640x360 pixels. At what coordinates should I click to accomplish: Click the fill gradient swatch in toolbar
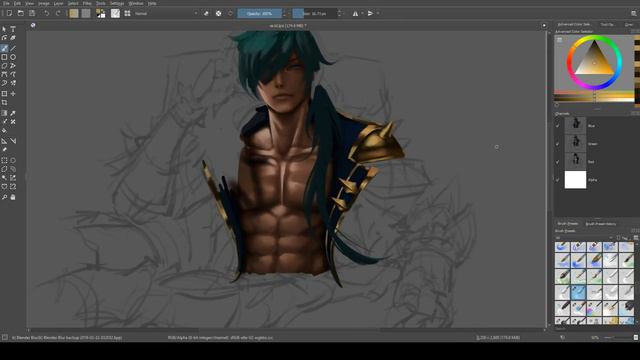tap(74, 13)
